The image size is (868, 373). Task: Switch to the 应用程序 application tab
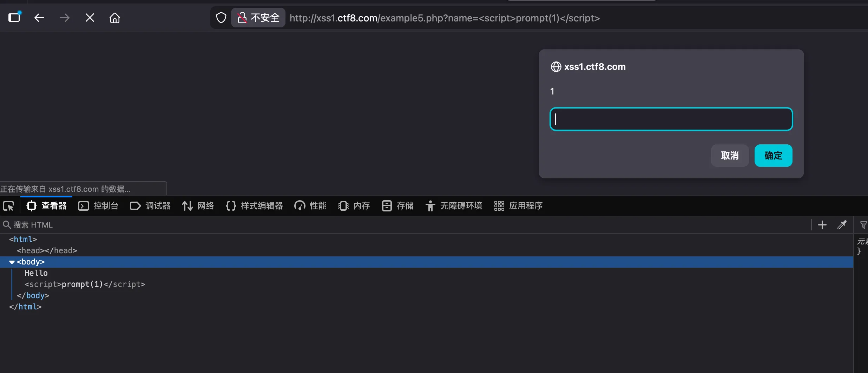pyautogui.click(x=518, y=206)
